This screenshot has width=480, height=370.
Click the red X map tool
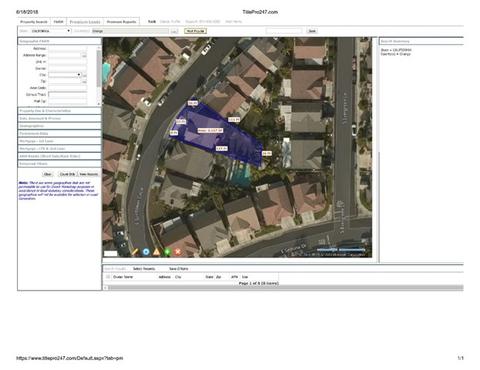pyautogui.click(x=178, y=252)
